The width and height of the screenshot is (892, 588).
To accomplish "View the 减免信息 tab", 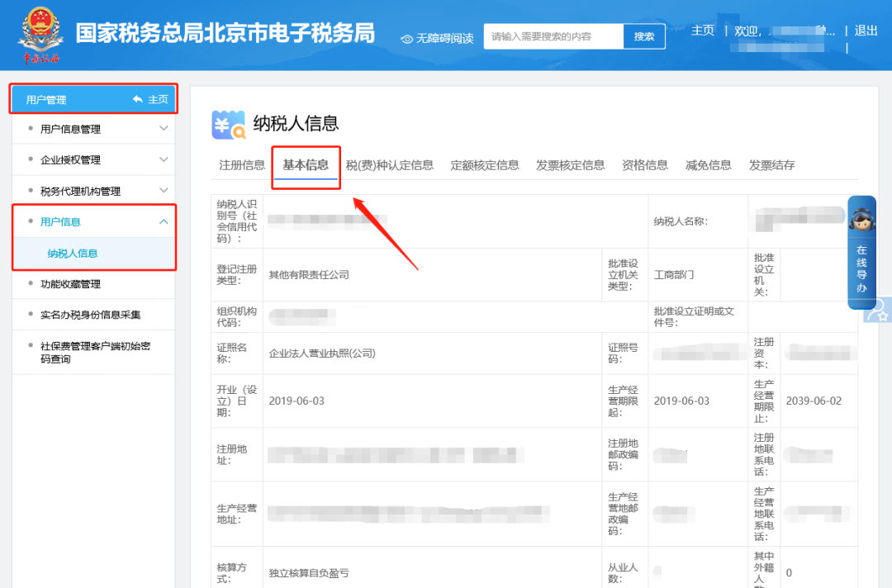I will (x=709, y=165).
